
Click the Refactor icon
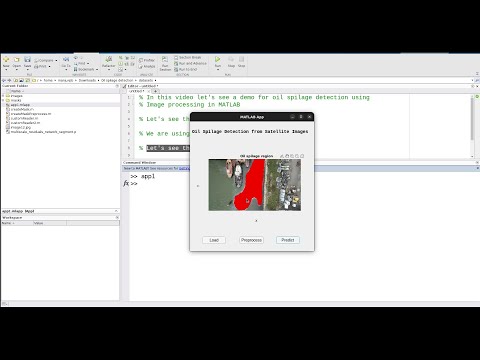coord(108,59)
